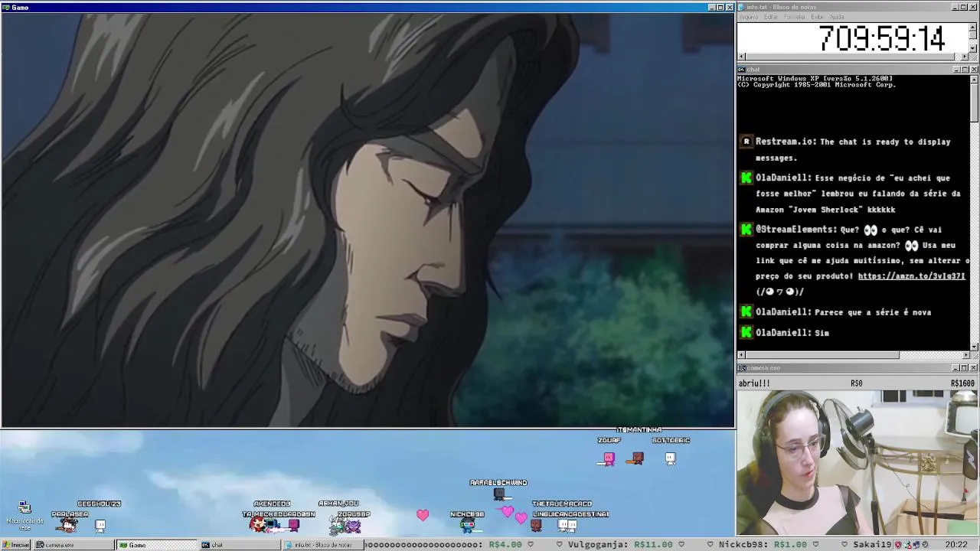Click right arrow of chat horizontal scrollbar
980x551 pixels.
point(965,355)
